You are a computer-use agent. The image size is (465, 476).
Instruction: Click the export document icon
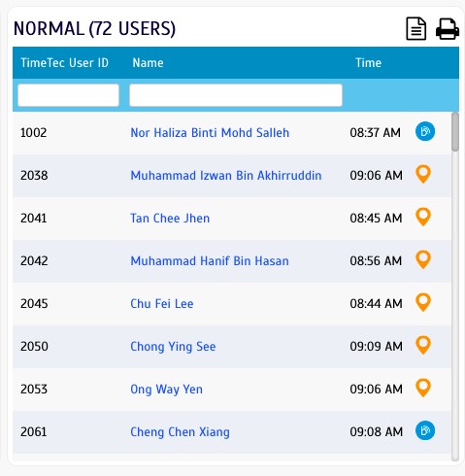[x=415, y=29]
